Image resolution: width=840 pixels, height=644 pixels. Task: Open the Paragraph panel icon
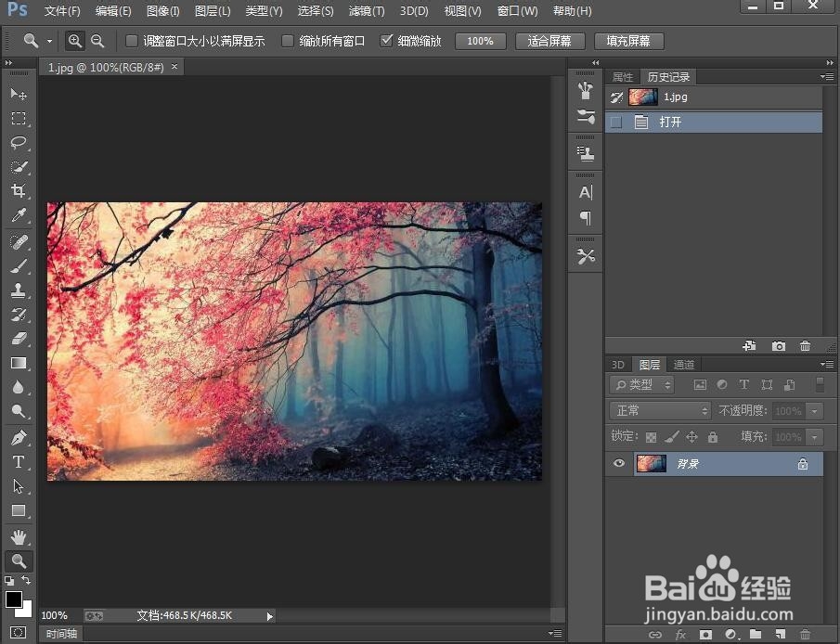tap(585, 218)
